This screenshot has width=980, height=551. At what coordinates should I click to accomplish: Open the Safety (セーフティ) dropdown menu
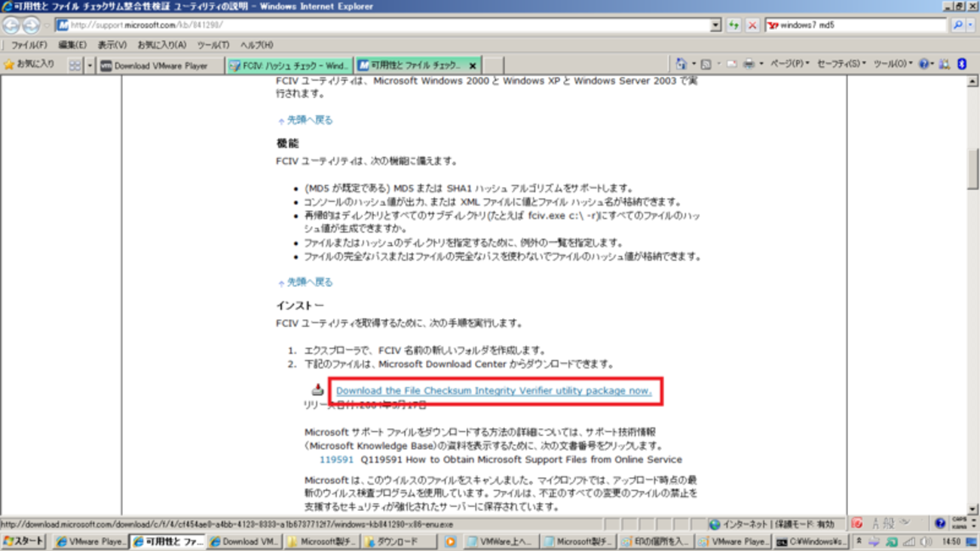(841, 65)
